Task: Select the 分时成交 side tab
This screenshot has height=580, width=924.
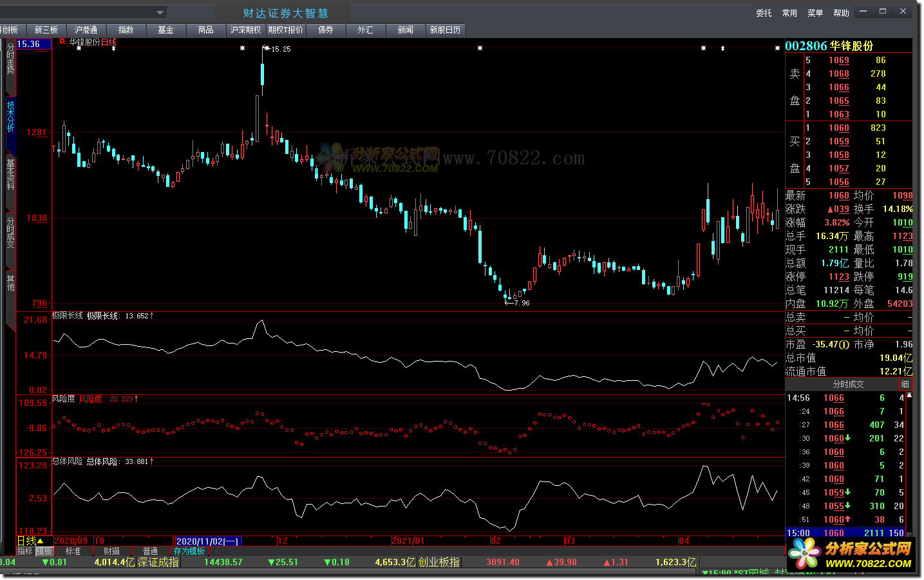Action: click(x=10, y=233)
